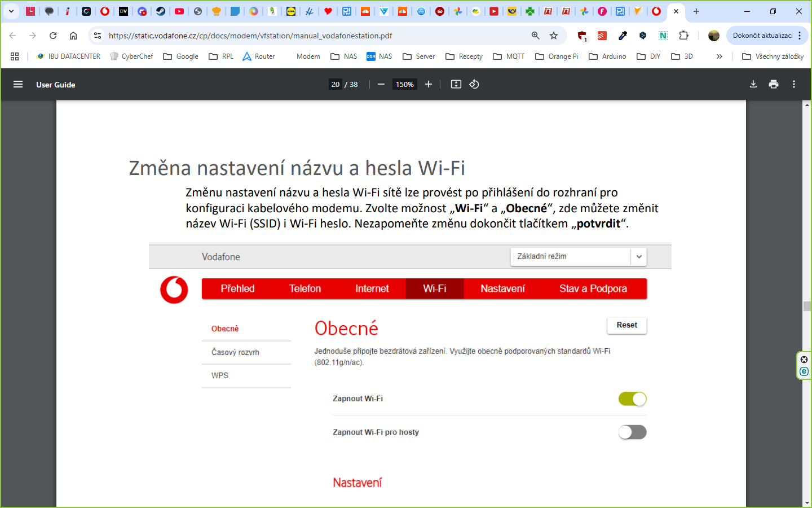Toggle the Zapnout Wi-Fi switch
812x508 pixels.
click(632, 399)
